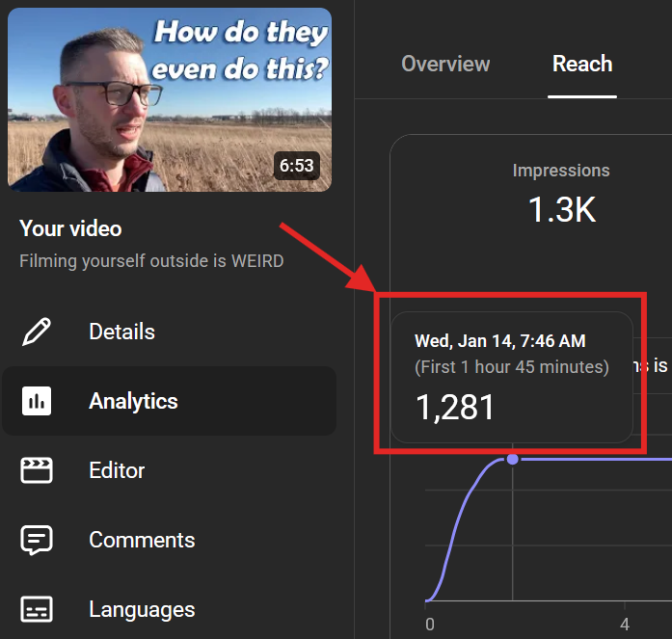Viewport: 672px width, 639px height.
Task: Click the purple data point on chart
Action: 513,459
